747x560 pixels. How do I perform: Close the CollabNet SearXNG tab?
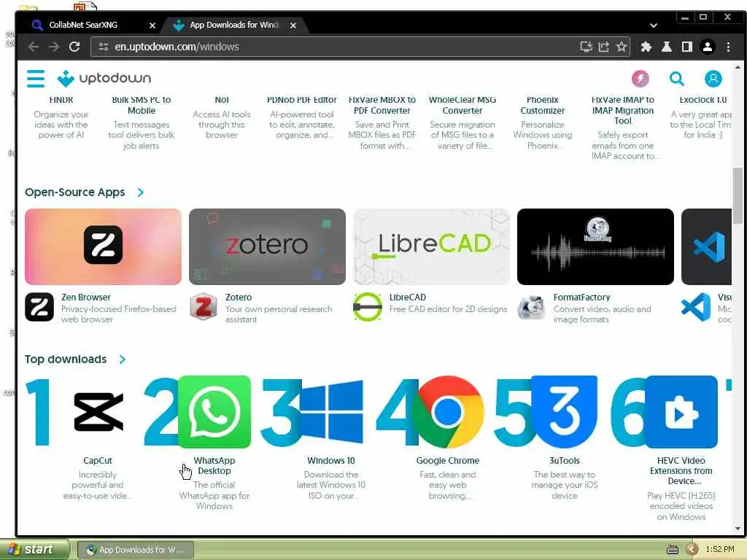click(152, 26)
